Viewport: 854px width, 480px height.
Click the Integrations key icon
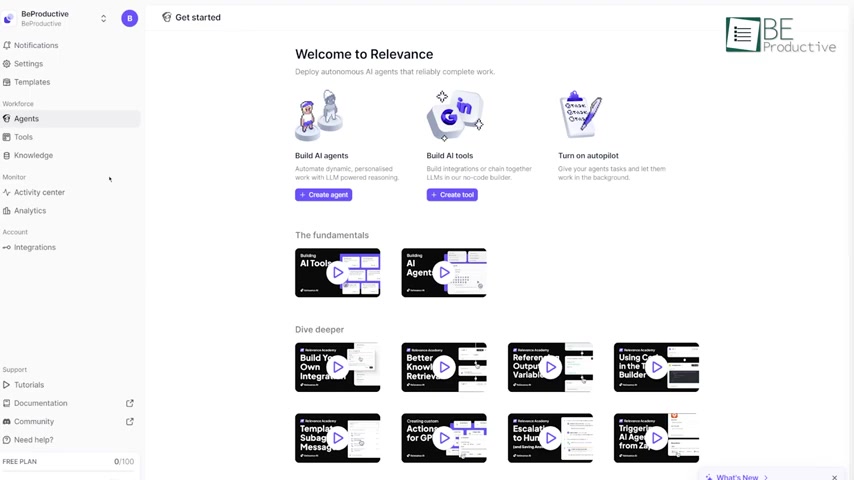7,247
